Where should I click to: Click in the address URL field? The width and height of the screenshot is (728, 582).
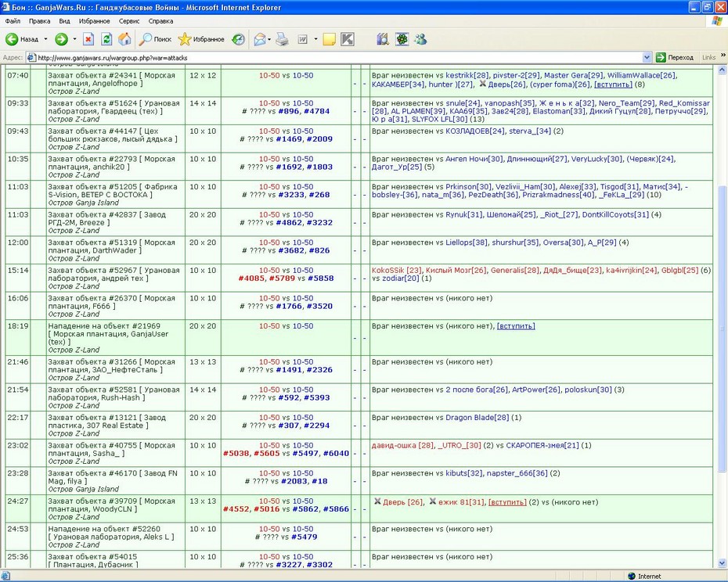coord(334,58)
